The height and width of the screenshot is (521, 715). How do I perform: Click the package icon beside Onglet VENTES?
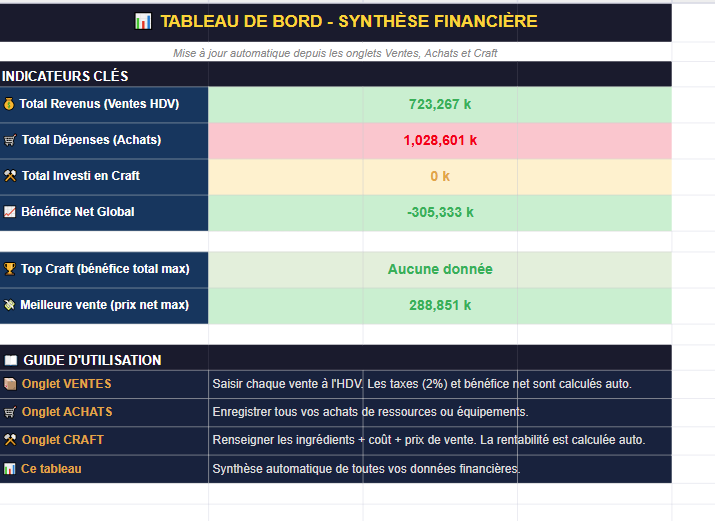click(x=10, y=384)
